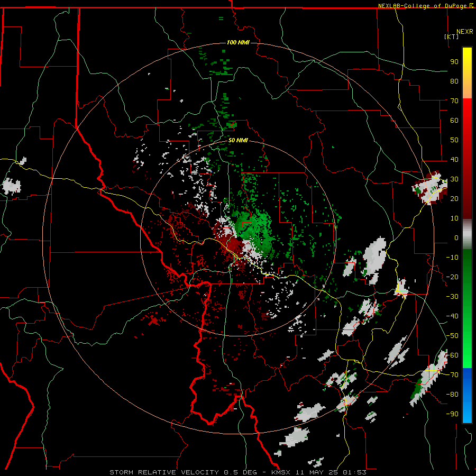
Task: Click the NEXLAB-College of DuPage credit text
Action: point(422,6)
